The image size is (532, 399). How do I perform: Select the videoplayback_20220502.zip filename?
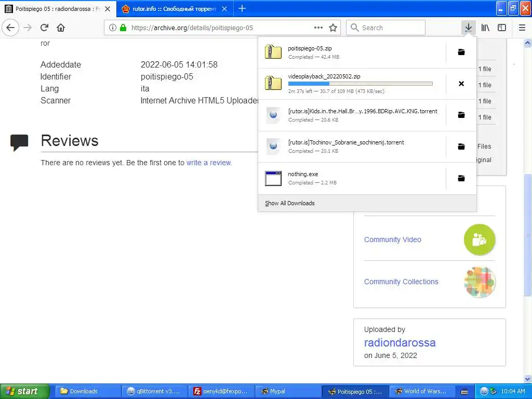pos(324,76)
